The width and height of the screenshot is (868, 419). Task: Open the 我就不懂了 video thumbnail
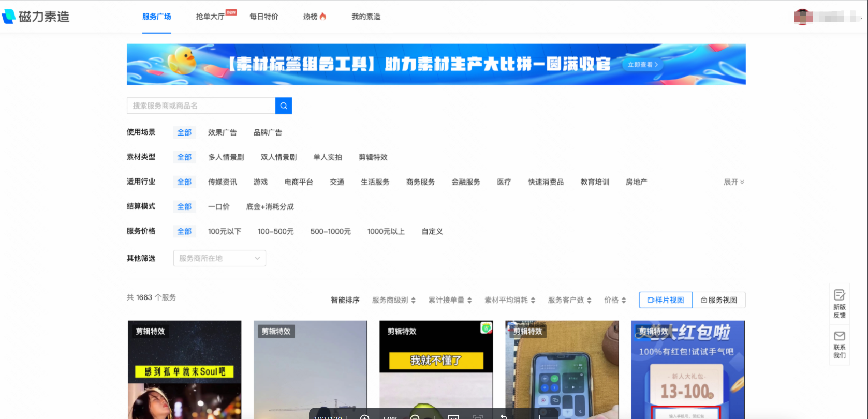click(x=436, y=370)
